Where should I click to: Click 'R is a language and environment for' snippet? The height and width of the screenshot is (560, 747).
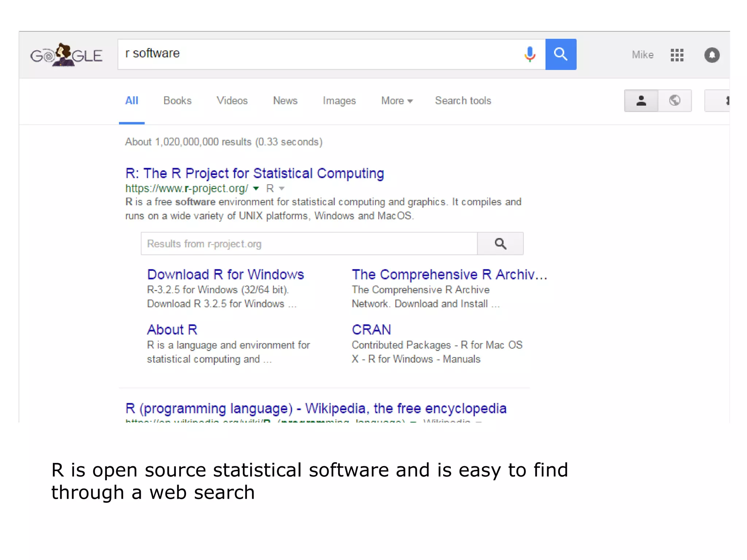[228, 345]
